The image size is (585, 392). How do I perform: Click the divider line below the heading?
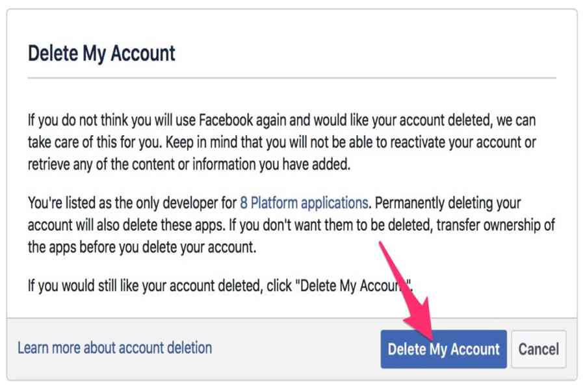coord(291,78)
